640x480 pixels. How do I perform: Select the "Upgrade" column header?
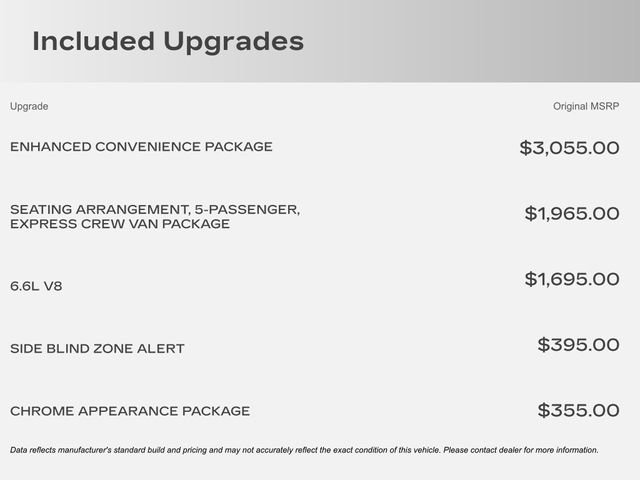click(x=29, y=106)
